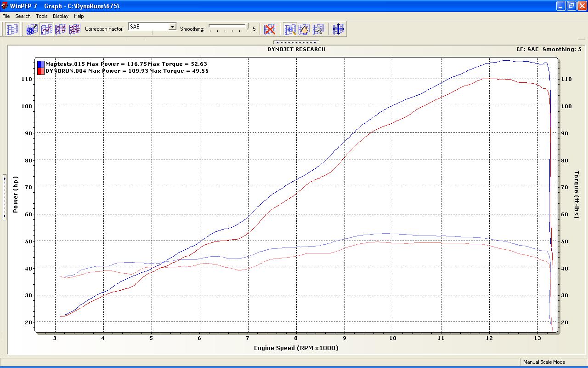Activate the hand pan graph tool
The height and width of the screenshot is (368, 588).
pyautogui.click(x=304, y=29)
